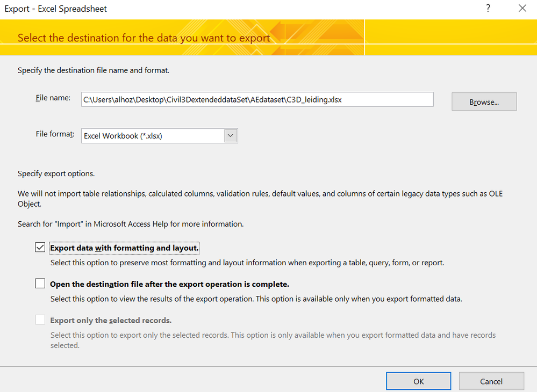Select the Excel Workbook (*.xlsx) combo box text
This screenshot has height=392, width=537.
[153, 136]
